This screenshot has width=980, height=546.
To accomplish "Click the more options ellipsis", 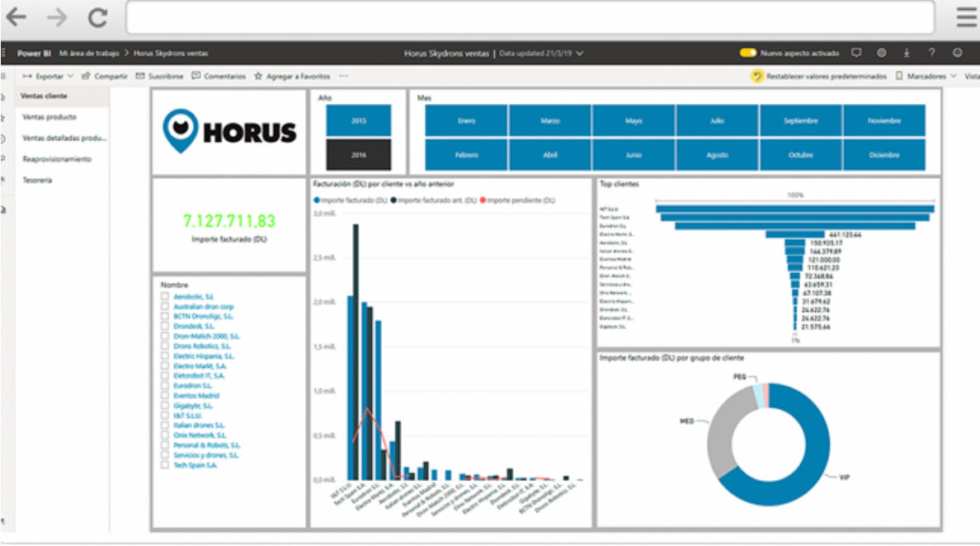I will point(343,76).
